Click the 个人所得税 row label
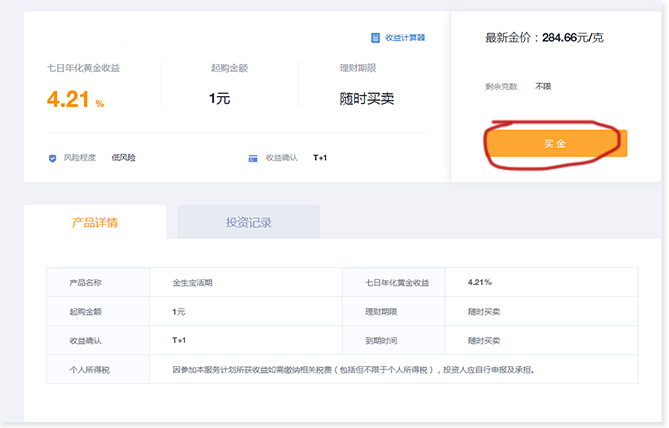 pyautogui.click(x=91, y=369)
